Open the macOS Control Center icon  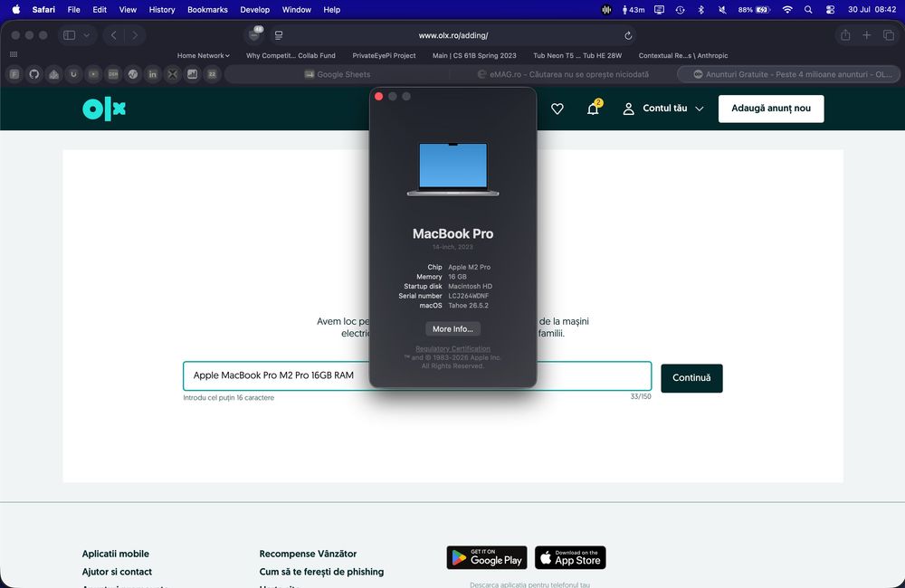(x=830, y=10)
